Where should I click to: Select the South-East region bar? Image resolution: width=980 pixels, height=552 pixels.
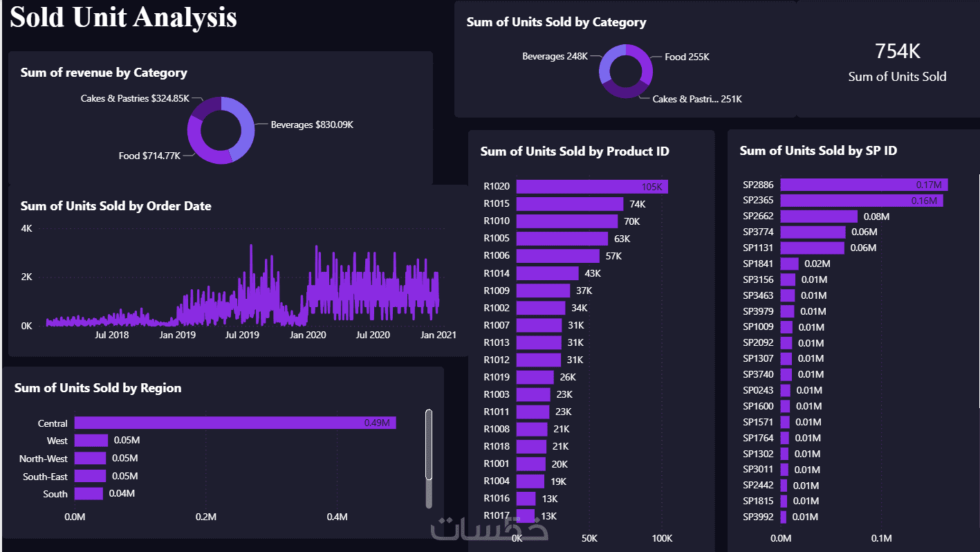tap(90, 476)
